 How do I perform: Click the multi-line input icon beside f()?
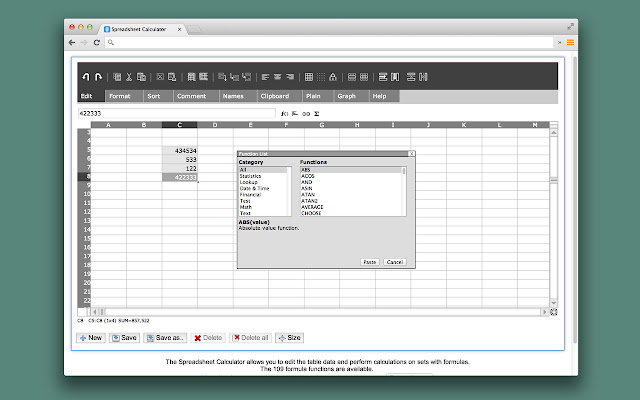295,113
